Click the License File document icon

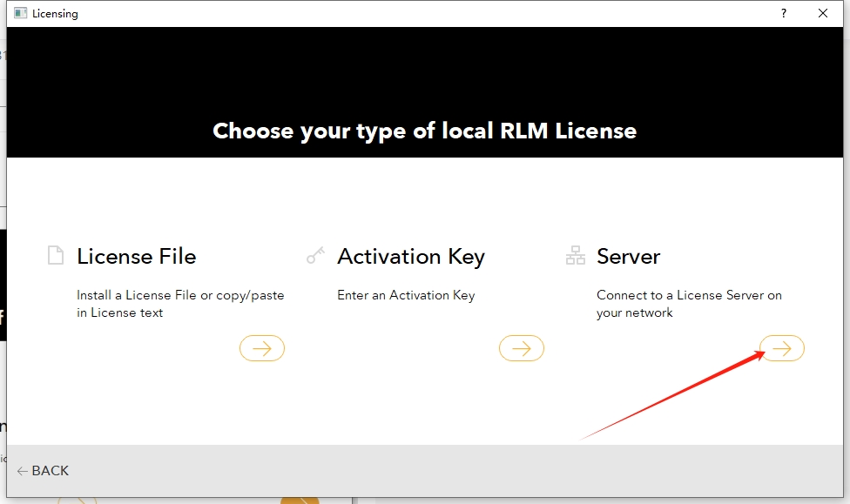pos(56,255)
